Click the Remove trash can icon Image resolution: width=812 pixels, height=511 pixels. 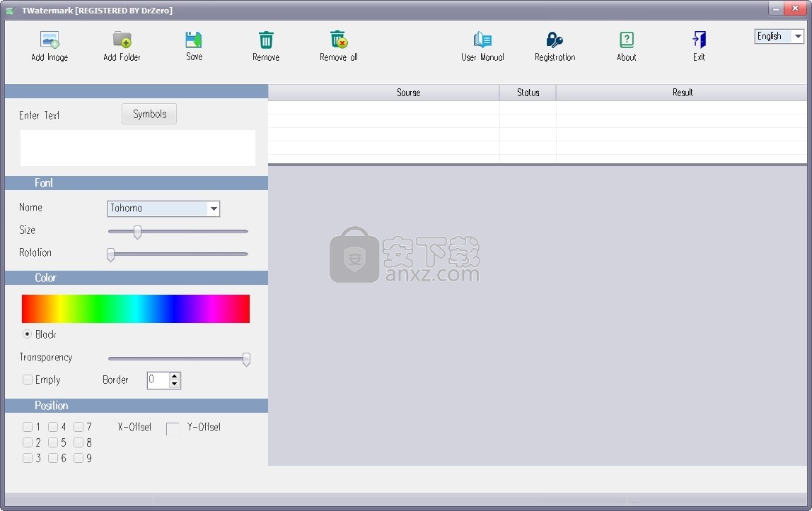(266, 40)
